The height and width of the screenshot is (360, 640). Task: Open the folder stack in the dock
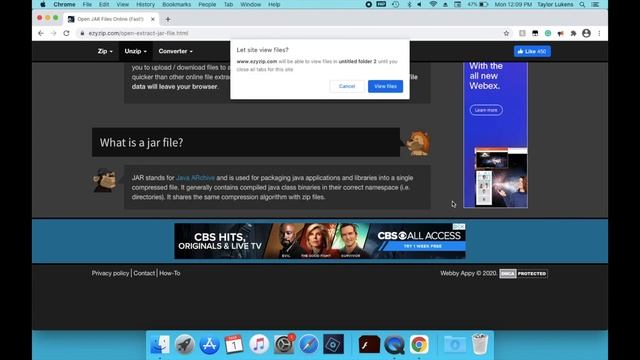(455, 344)
